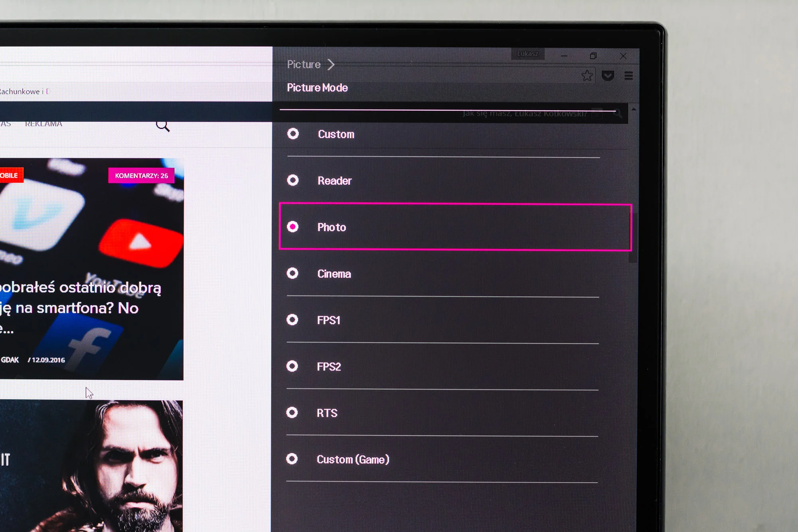
Task: Enable the FPS2 picture mode
Action: pos(443,366)
